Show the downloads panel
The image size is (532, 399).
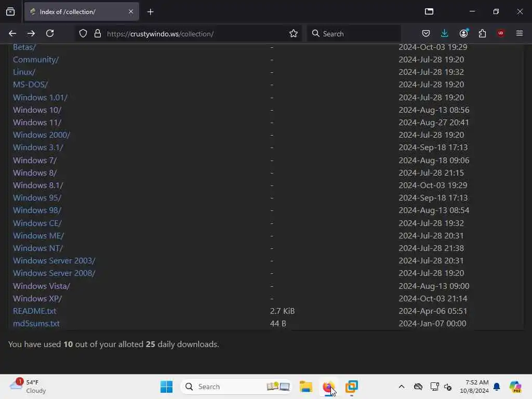coord(445,33)
